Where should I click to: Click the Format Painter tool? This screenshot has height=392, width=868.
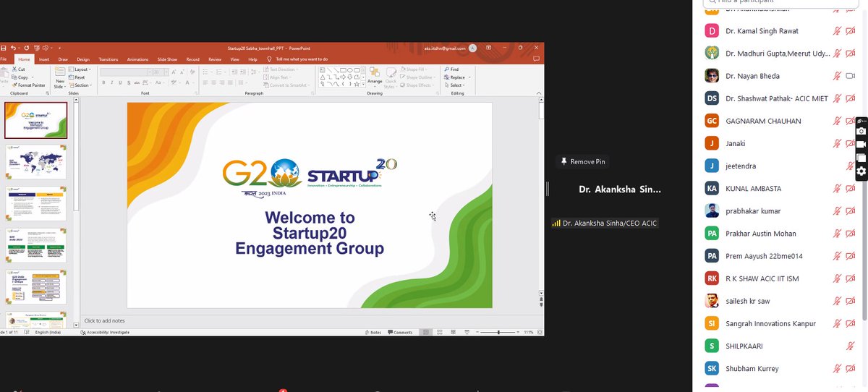pos(27,85)
